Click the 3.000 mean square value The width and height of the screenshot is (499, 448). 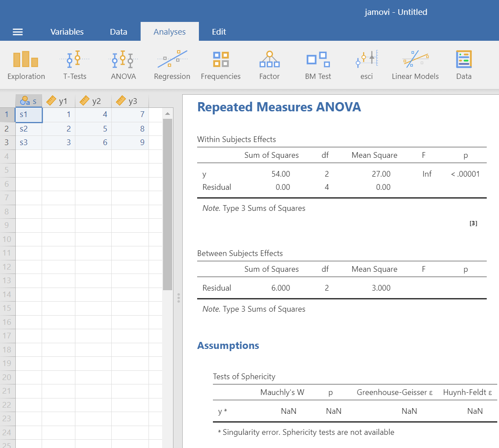click(381, 288)
